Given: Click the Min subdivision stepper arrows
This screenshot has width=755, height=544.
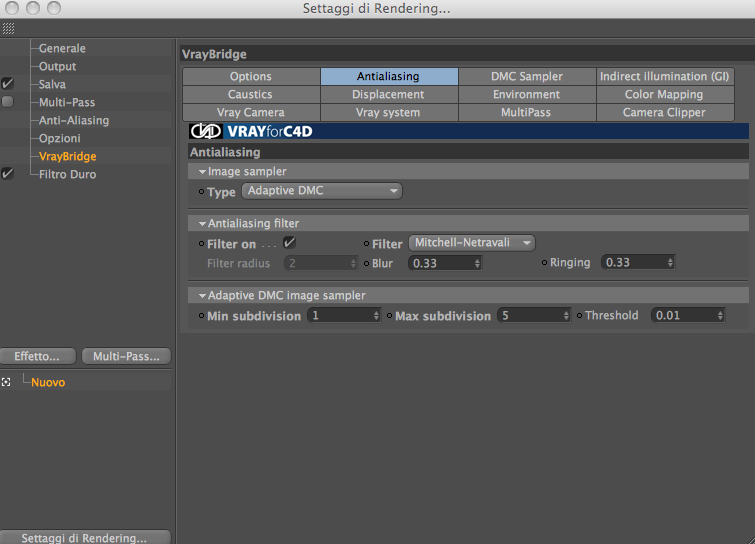Looking at the screenshot, I should [376, 315].
